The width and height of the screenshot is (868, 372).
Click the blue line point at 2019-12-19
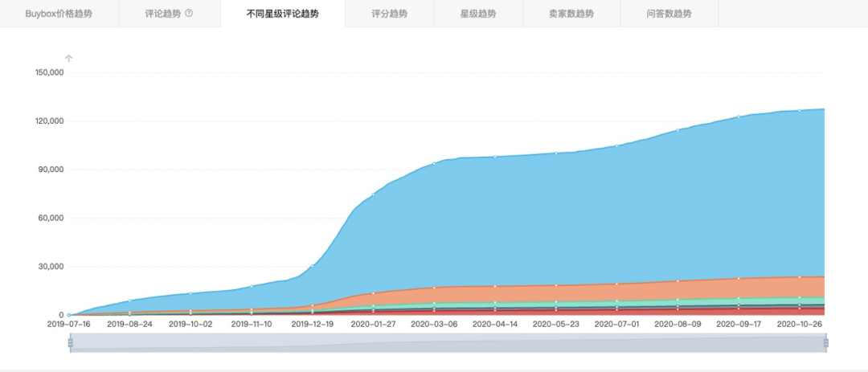312,266
